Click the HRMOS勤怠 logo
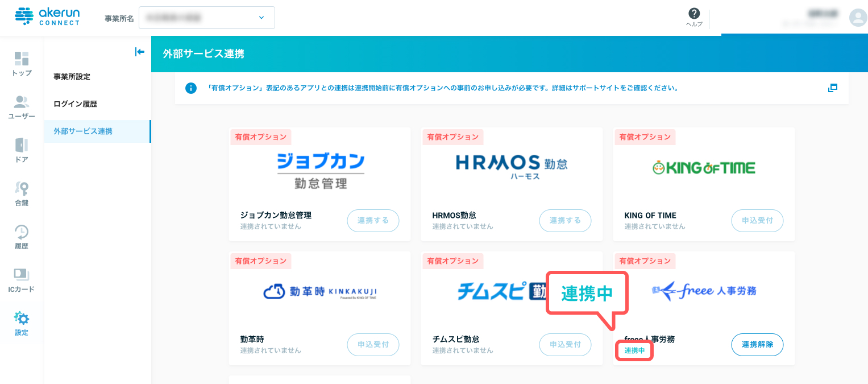The height and width of the screenshot is (384, 868). tap(512, 166)
